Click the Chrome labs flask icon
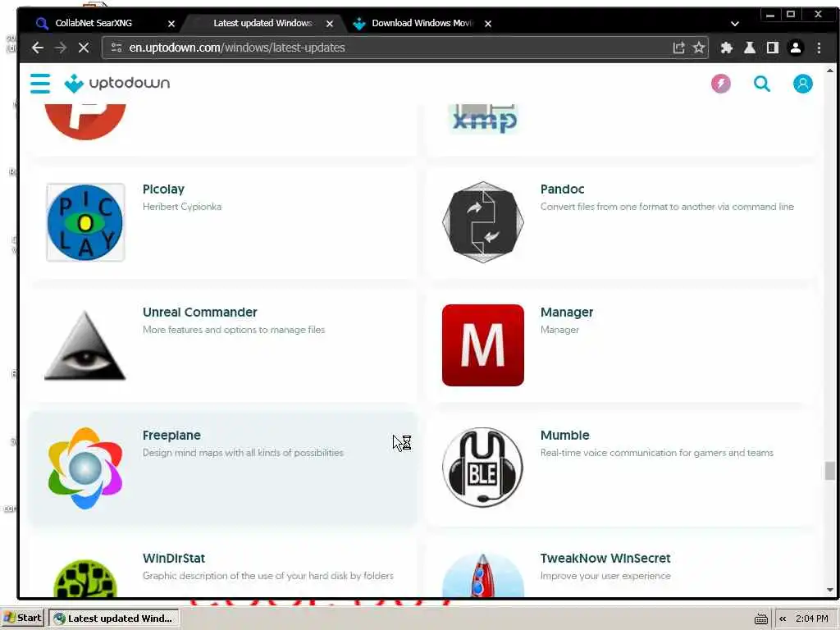 pyautogui.click(x=750, y=48)
